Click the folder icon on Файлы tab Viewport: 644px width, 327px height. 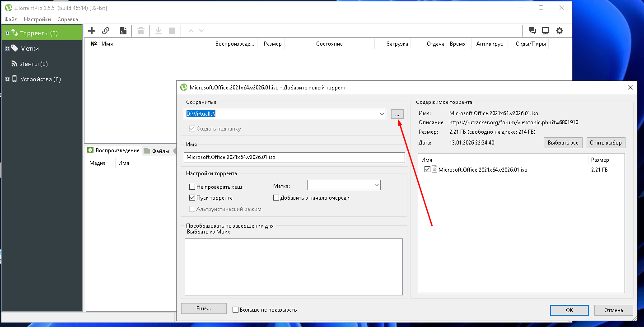point(147,151)
